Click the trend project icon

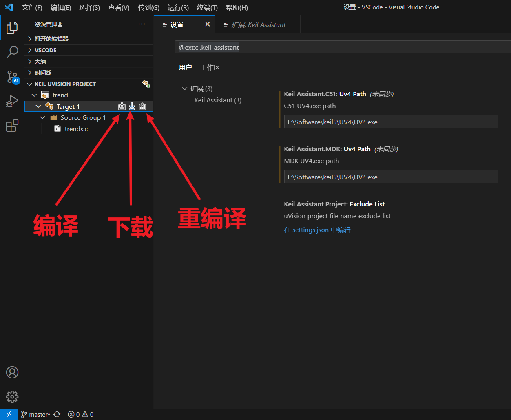[x=45, y=95]
